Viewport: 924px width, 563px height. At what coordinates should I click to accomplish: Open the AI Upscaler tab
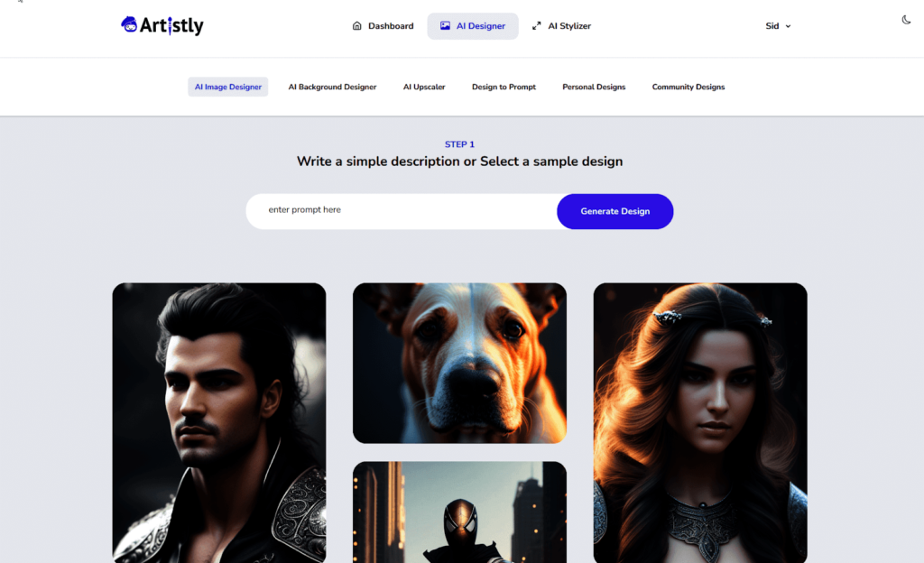click(x=424, y=87)
